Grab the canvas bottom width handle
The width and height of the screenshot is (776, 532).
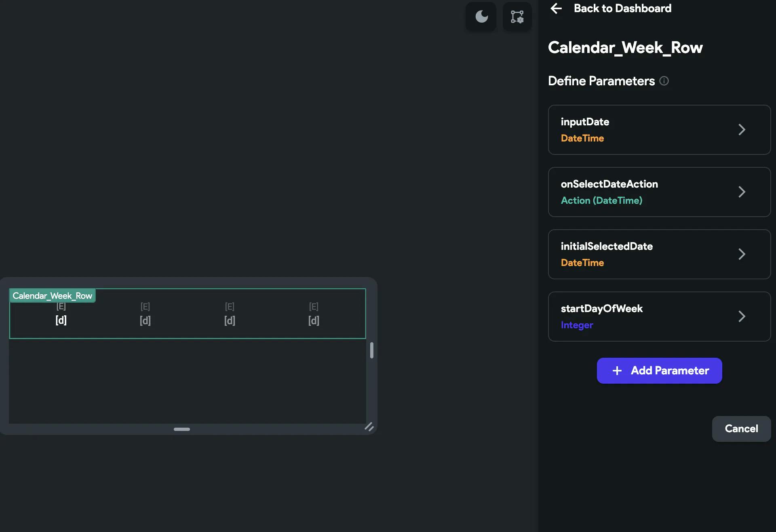pyautogui.click(x=181, y=429)
